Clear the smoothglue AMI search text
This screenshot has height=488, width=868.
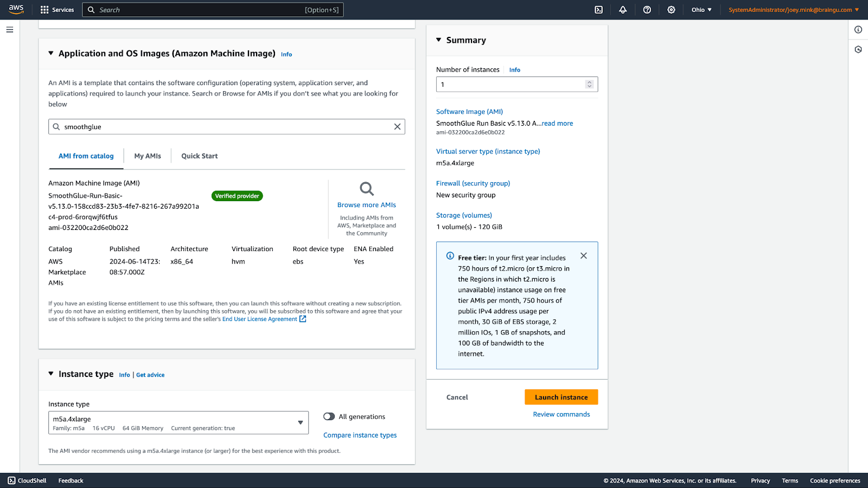coord(397,127)
